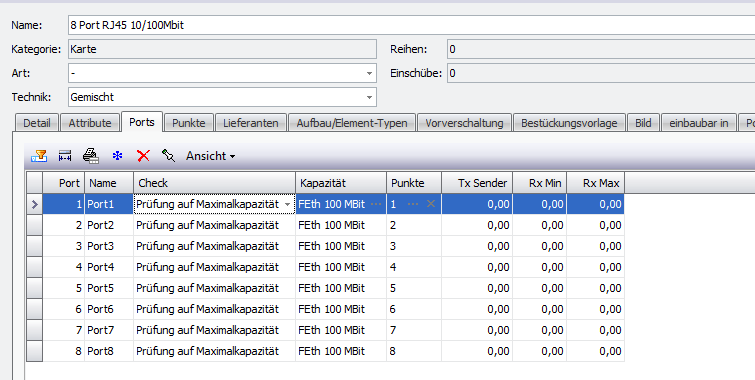This screenshot has width=755, height=380.
Task: Switch to the Bild tab
Action: point(643,123)
